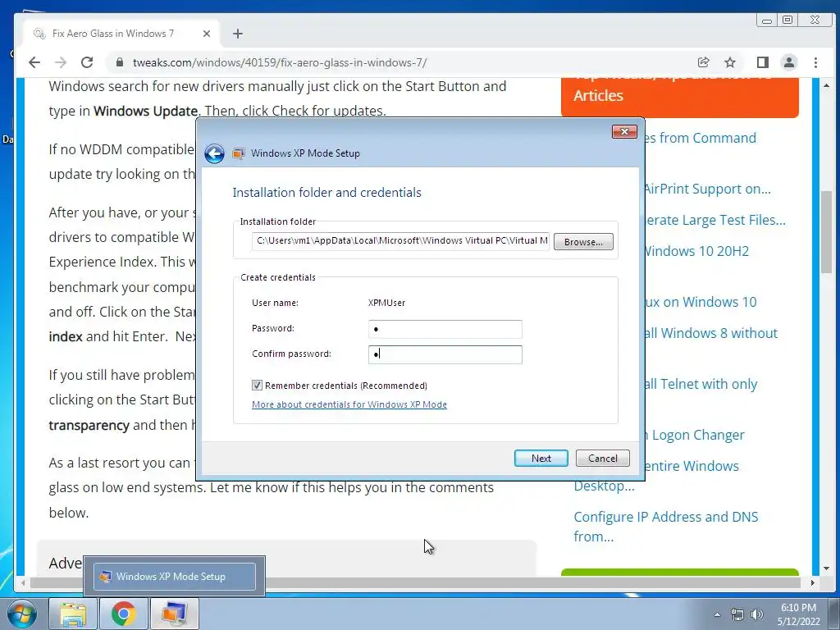Open the Windows 8 without article link

click(710, 333)
